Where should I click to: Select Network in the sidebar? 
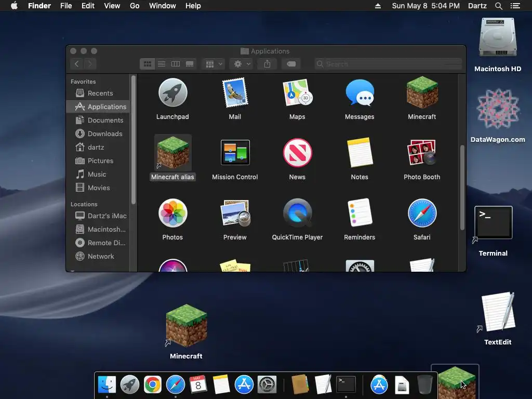click(98, 257)
